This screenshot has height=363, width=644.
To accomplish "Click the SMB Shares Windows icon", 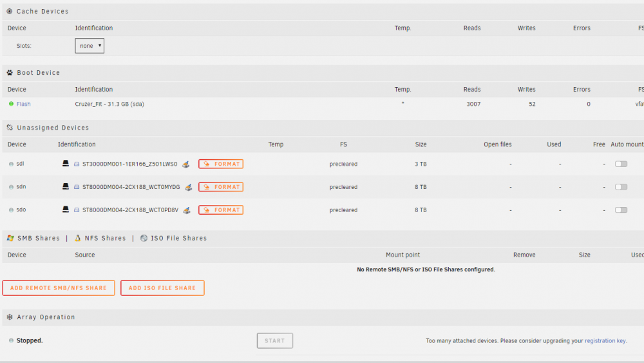I will [10, 239].
